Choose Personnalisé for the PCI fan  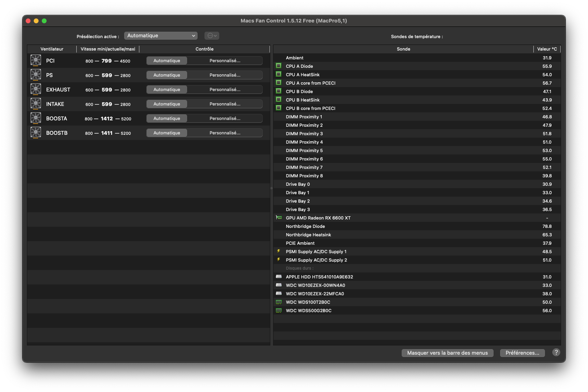coord(225,61)
